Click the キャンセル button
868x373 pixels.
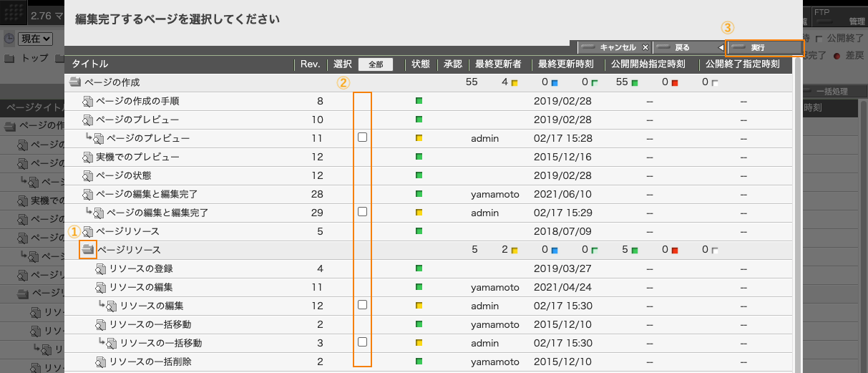point(614,47)
